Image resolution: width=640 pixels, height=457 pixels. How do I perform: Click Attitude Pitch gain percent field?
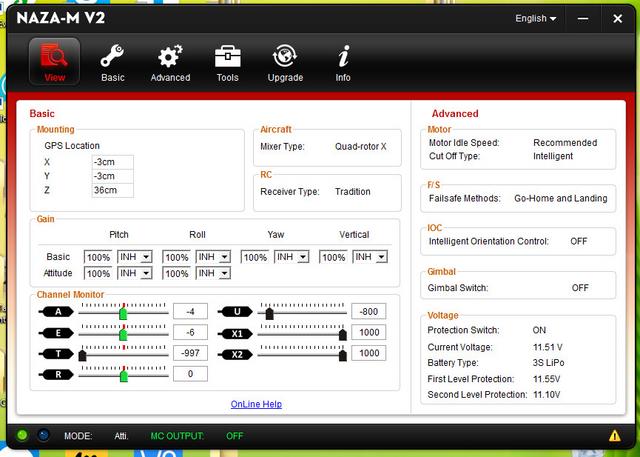(98, 273)
